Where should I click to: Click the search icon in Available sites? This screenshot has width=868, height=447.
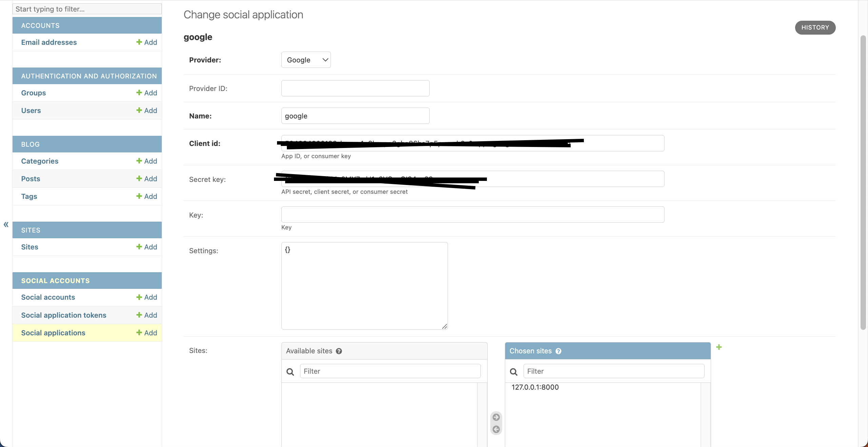(290, 371)
